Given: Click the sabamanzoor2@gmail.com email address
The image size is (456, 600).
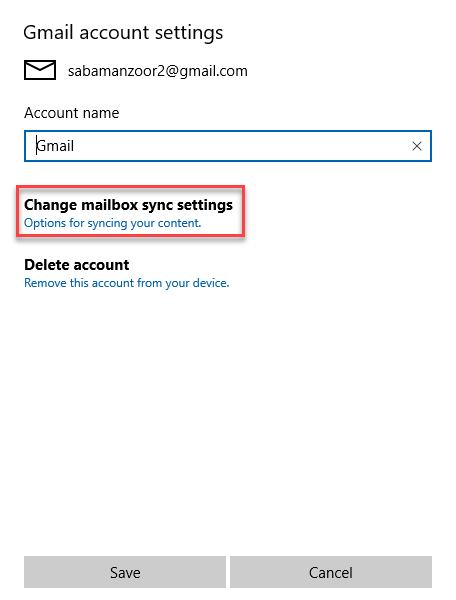Looking at the screenshot, I should pos(158,71).
